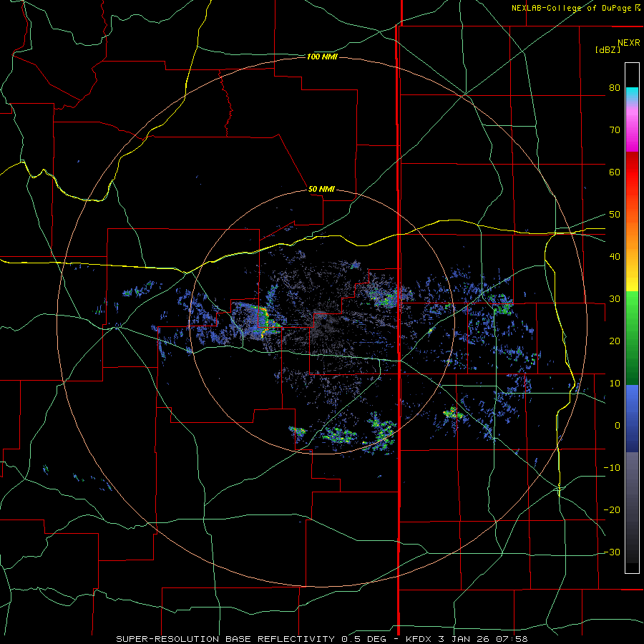This screenshot has width=644, height=644.
Task: Click the cyan top of the color scale
Action: pyautogui.click(x=632, y=94)
